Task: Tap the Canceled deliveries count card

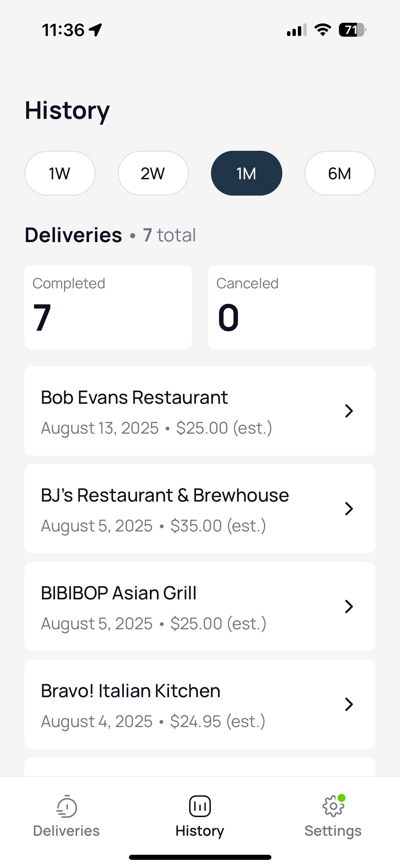Action: pyautogui.click(x=292, y=307)
